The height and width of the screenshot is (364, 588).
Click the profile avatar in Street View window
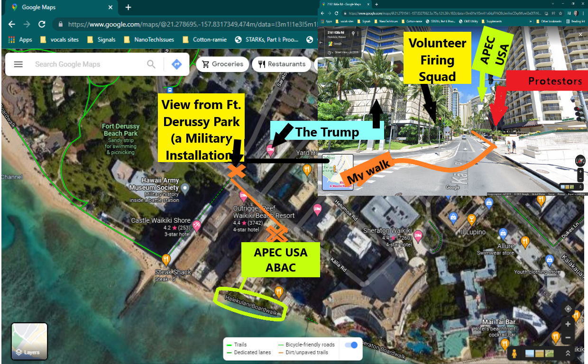576,13
